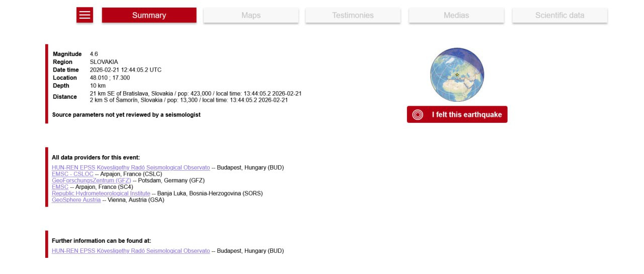Open HUN-REN EPSS link under Further information
This screenshot has height=274, width=644.
click(131, 251)
